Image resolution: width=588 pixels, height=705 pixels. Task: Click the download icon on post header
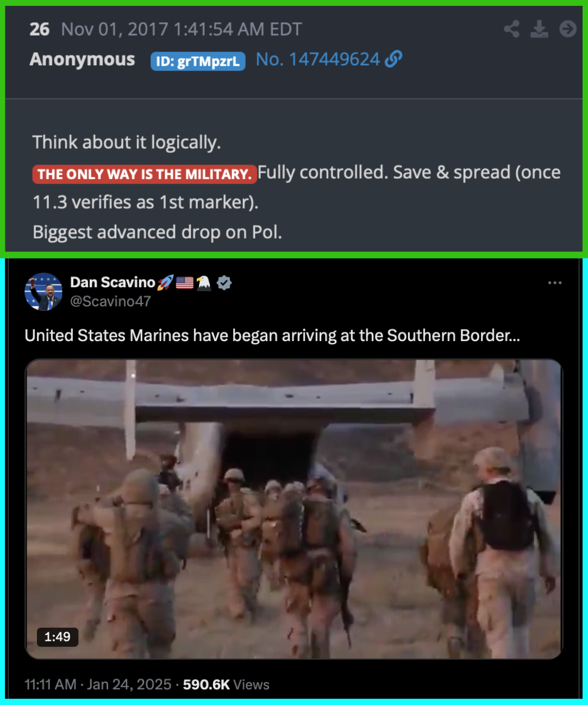(539, 29)
